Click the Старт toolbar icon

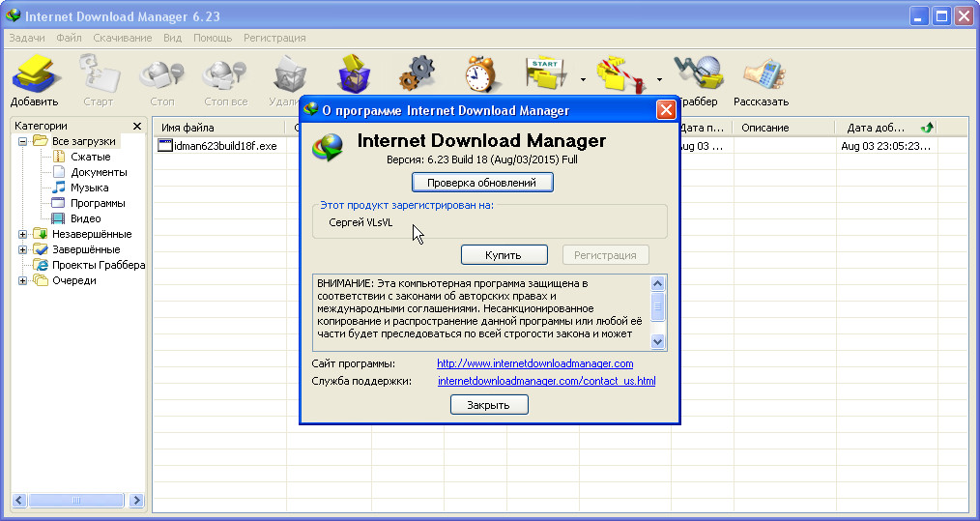(x=98, y=79)
